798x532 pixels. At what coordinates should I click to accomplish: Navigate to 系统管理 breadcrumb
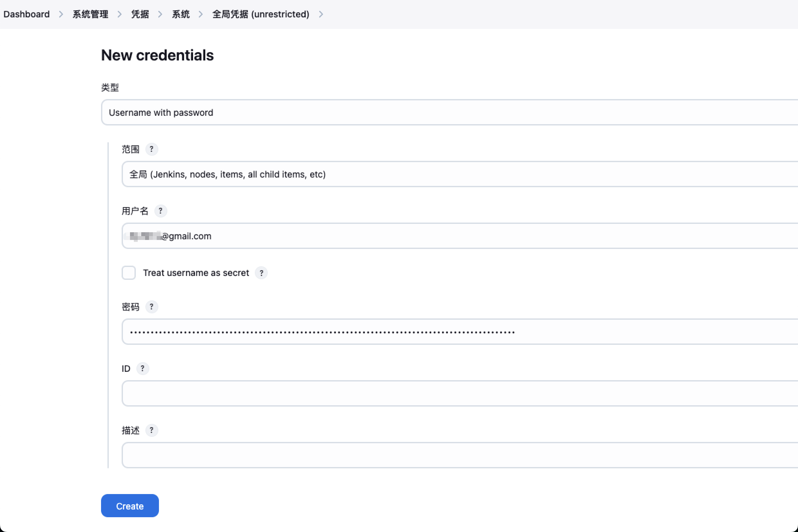(x=90, y=14)
